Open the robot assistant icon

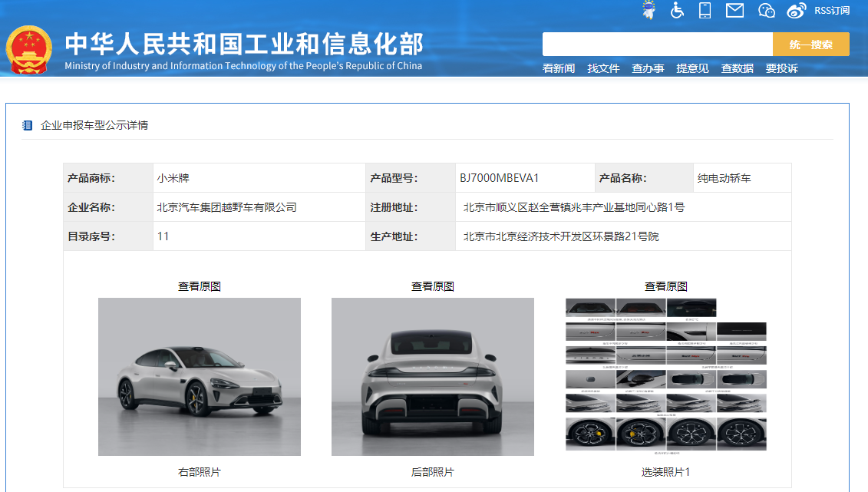(x=649, y=10)
